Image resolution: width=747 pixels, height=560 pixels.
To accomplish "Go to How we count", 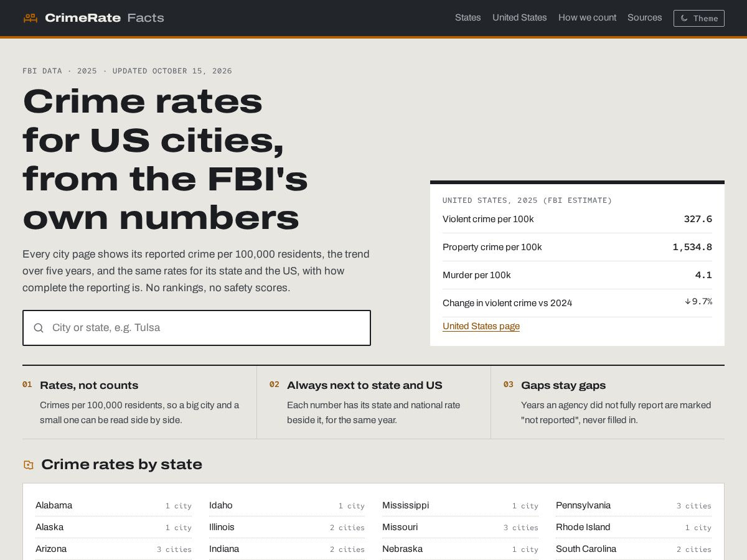I will tap(587, 17).
